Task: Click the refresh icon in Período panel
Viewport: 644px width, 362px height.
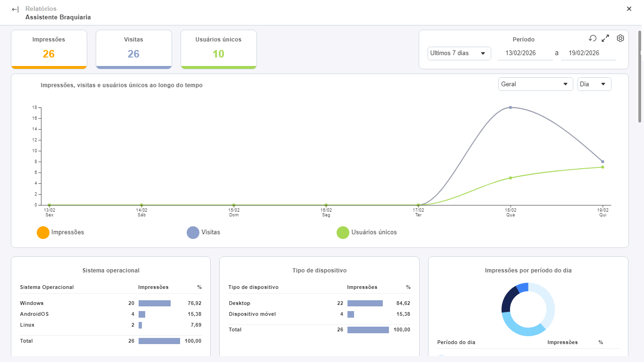Action: point(593,38)
